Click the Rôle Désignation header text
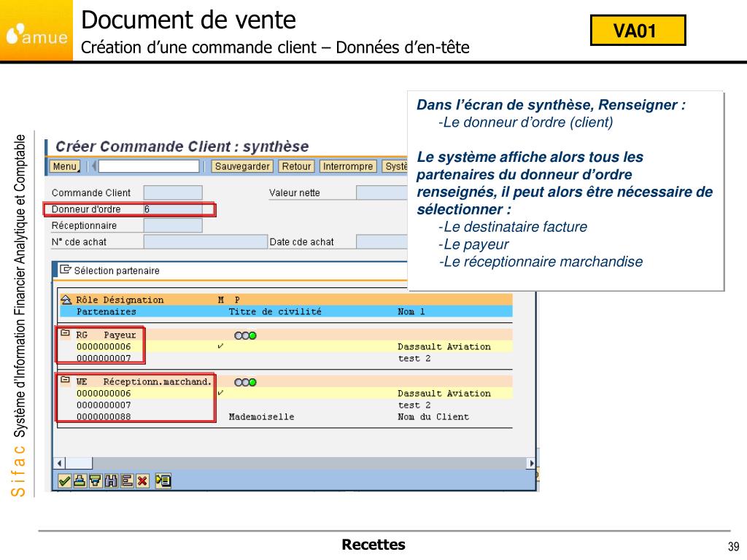The width and height of the screenshot is (747, 560). pos(120,300)
